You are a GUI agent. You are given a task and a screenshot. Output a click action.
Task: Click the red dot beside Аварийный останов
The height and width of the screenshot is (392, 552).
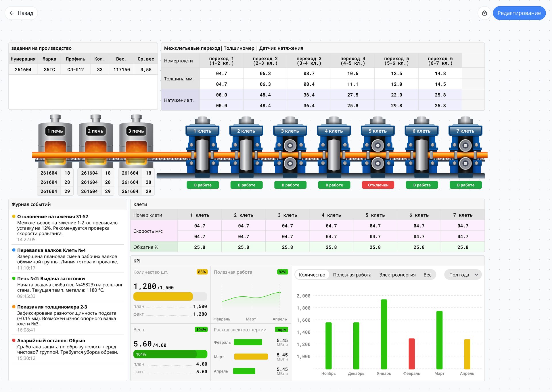[x=14, y=340]
